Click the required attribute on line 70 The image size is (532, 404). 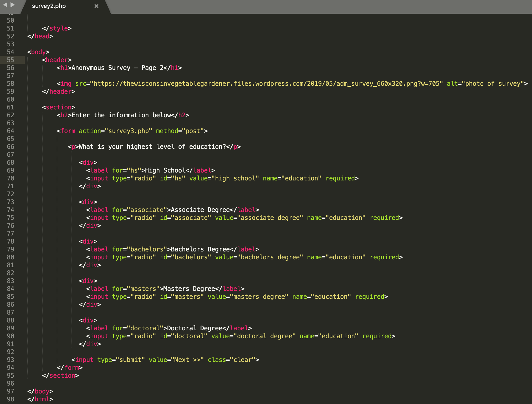click(x=340, y=178)
